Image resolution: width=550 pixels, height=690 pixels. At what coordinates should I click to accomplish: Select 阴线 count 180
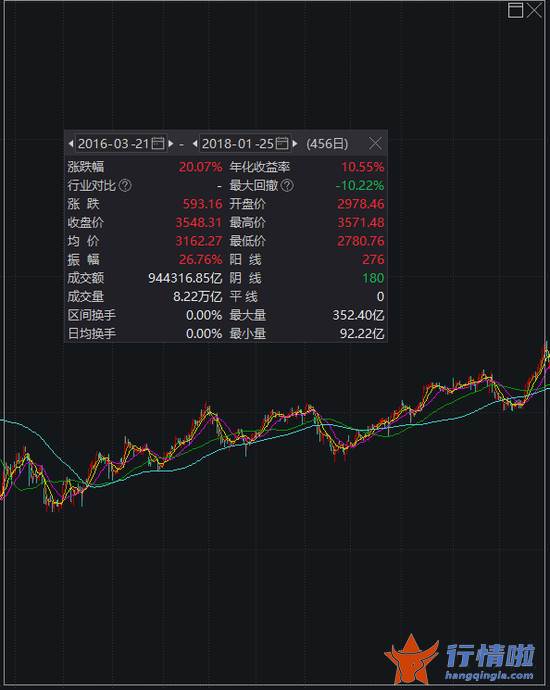tap(373, 278)
